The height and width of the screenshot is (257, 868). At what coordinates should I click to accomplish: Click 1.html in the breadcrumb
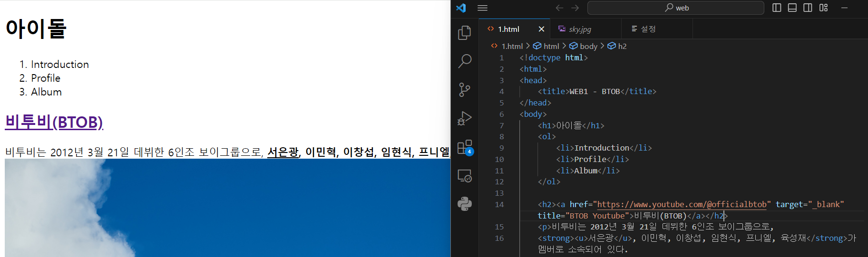click(512, 46)
